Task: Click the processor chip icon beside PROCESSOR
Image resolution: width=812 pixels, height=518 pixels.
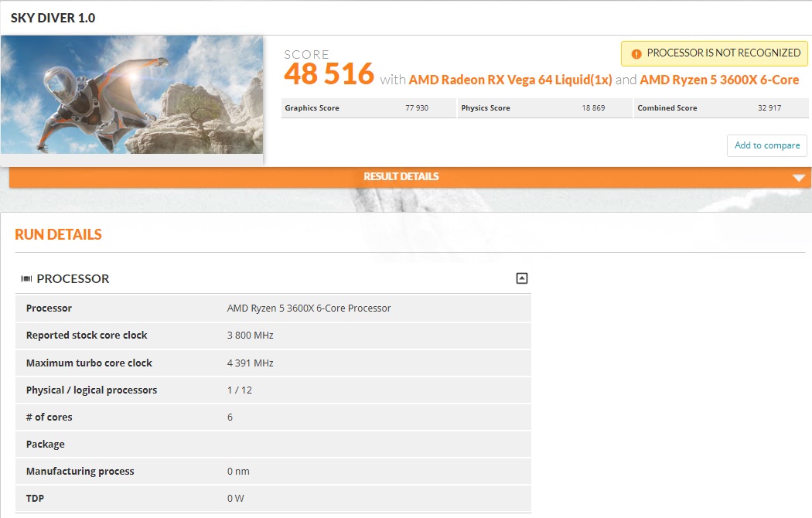Action: pyautogui.click(x=26, y=279)
